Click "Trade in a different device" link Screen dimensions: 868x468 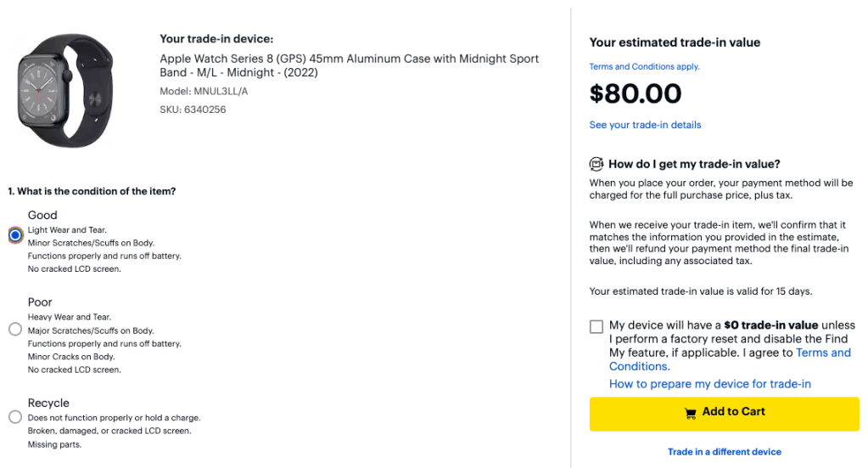pos(724,452)
